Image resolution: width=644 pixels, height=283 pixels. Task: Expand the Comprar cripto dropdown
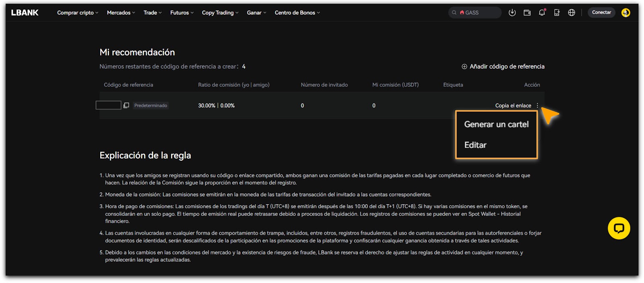click(x=78, y=12)
